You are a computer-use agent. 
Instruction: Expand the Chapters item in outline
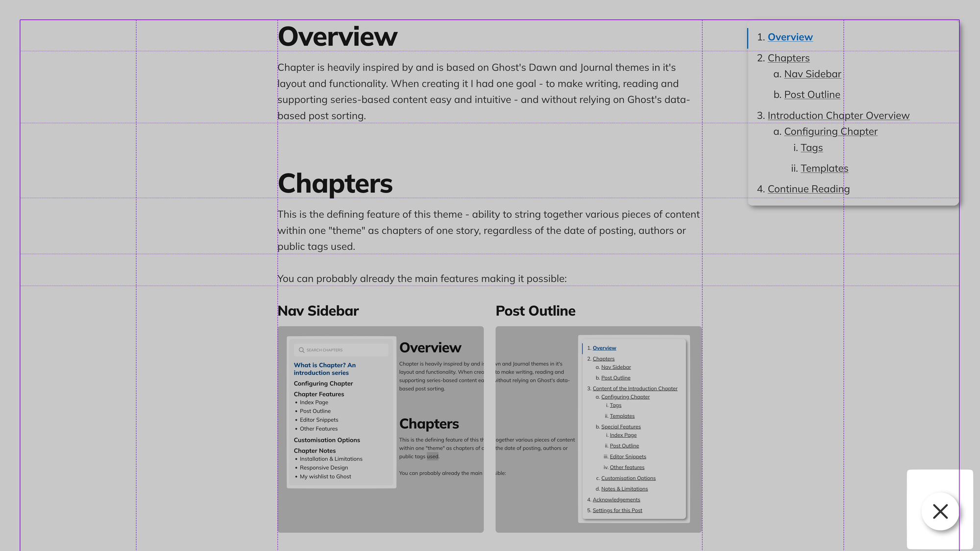(788, 57)
